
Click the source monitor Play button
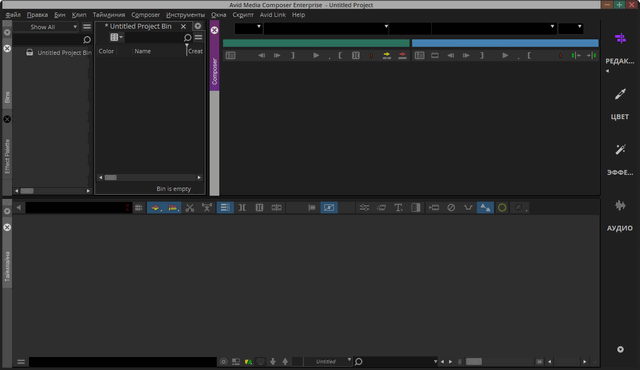pos(316,55)
